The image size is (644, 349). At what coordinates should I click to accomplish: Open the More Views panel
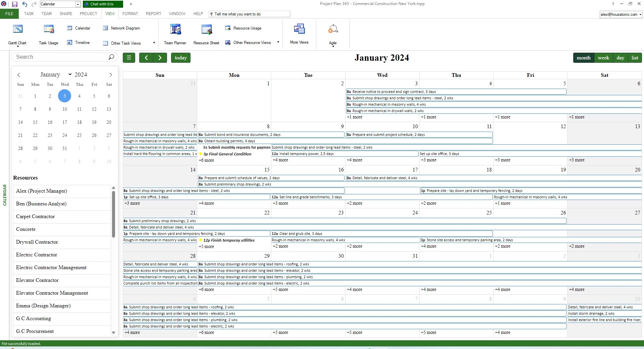[299, 34]
